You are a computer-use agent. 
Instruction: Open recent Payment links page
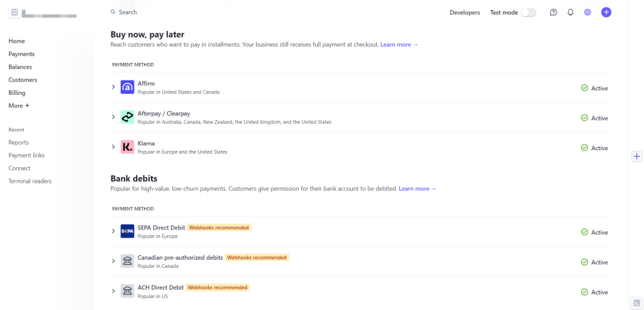26,155
